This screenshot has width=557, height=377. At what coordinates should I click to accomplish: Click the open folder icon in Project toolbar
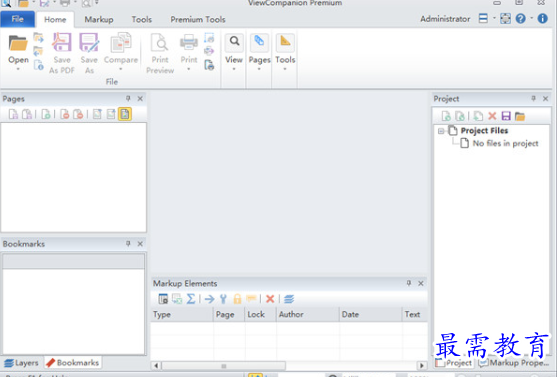520,116
